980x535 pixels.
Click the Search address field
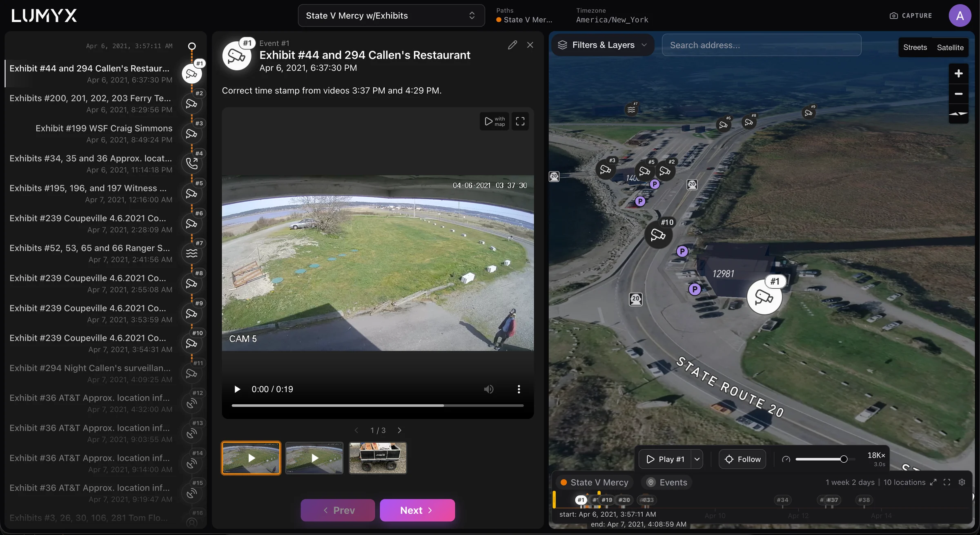[x=762, y=45]
